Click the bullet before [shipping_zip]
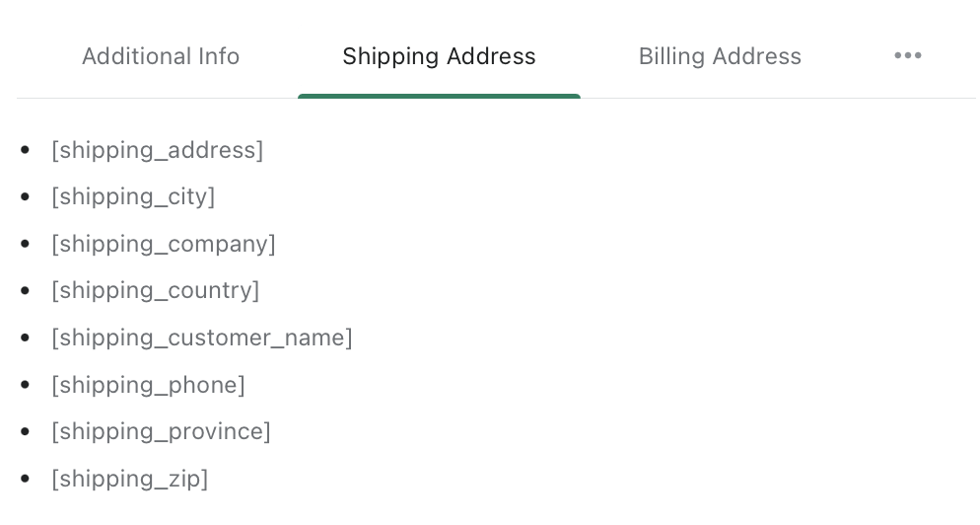Viewport: 980px width, 525px height. pos(26,479)
